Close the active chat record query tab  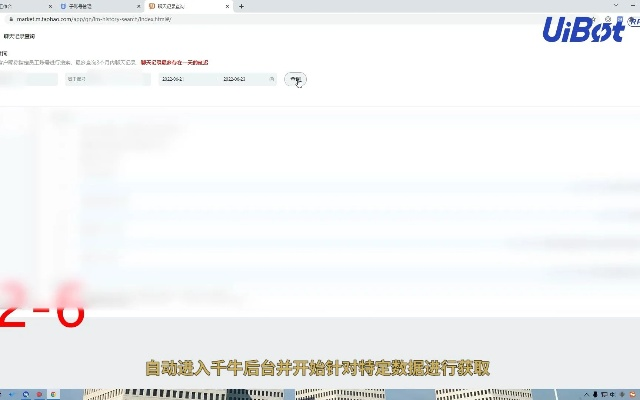tap(227, 7)
